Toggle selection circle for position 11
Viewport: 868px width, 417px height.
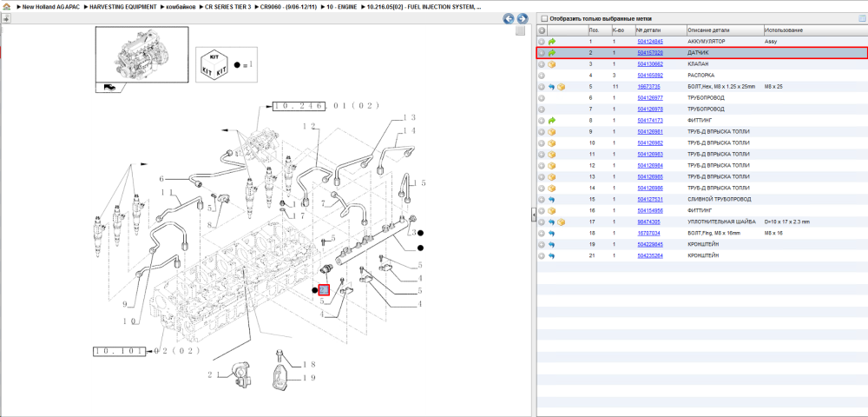(542, 155)
